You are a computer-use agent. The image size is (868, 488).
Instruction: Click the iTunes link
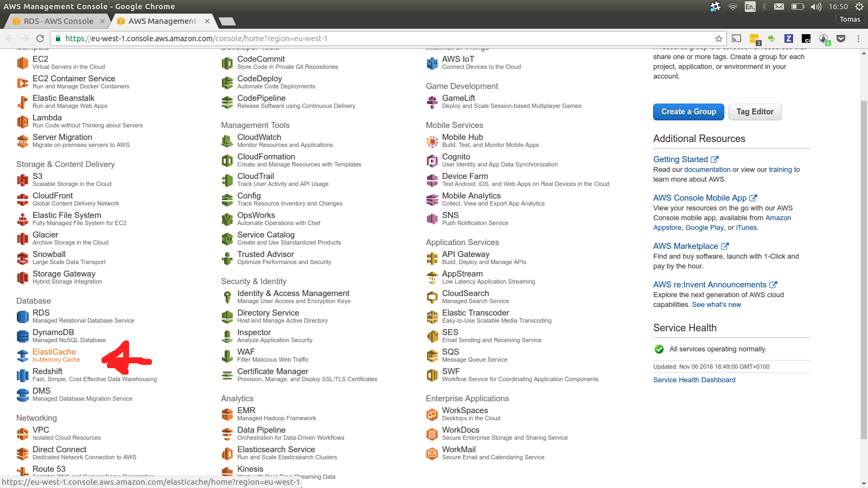point(746,228)
